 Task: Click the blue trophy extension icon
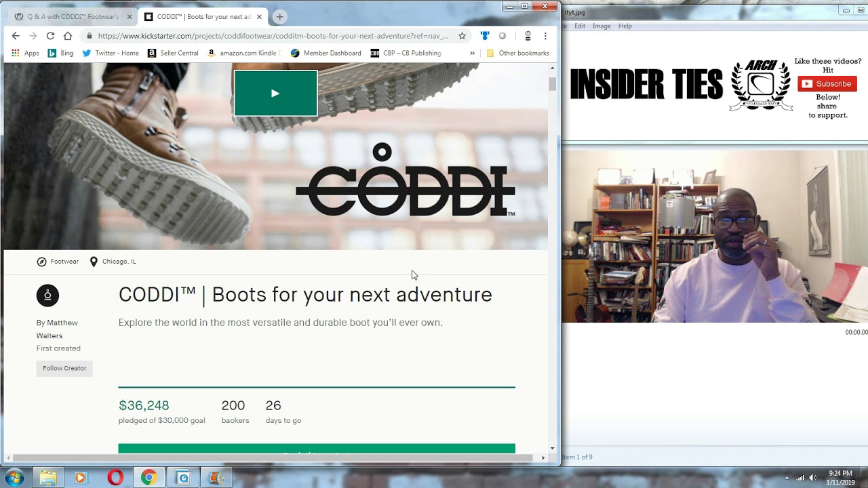pyautogui.click(x=485, y=36)
